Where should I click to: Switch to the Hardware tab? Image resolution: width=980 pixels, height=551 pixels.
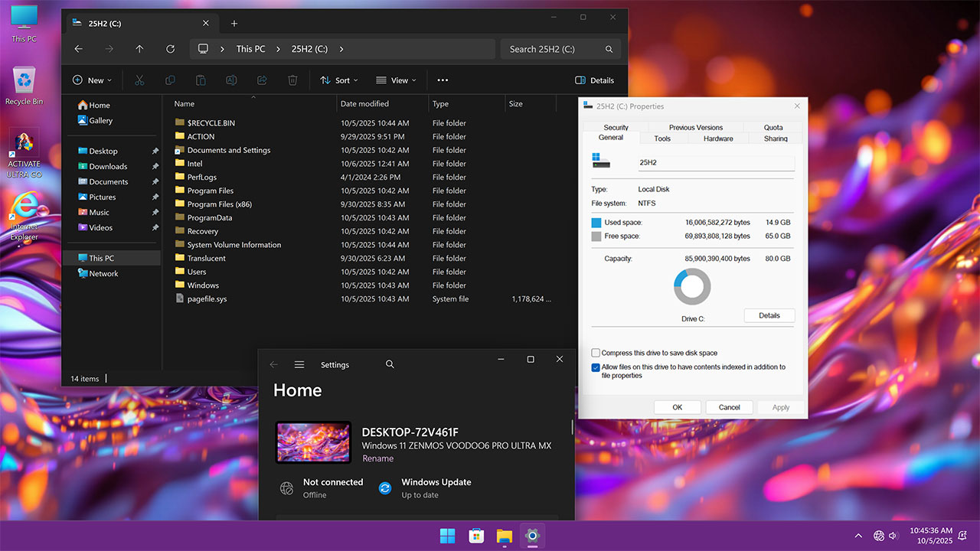point(718,139)
